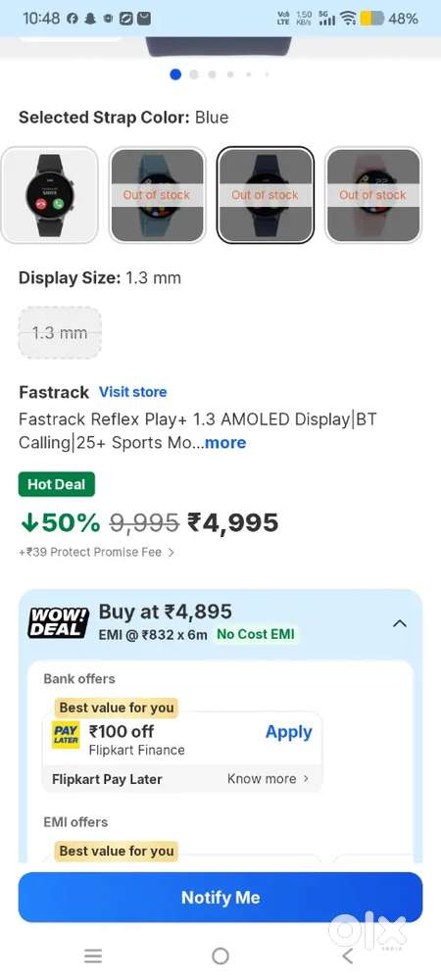Viewport: 441px width, 980px height.
Task: Tap the Wi-Fi status bar icon
Action: 348,19
